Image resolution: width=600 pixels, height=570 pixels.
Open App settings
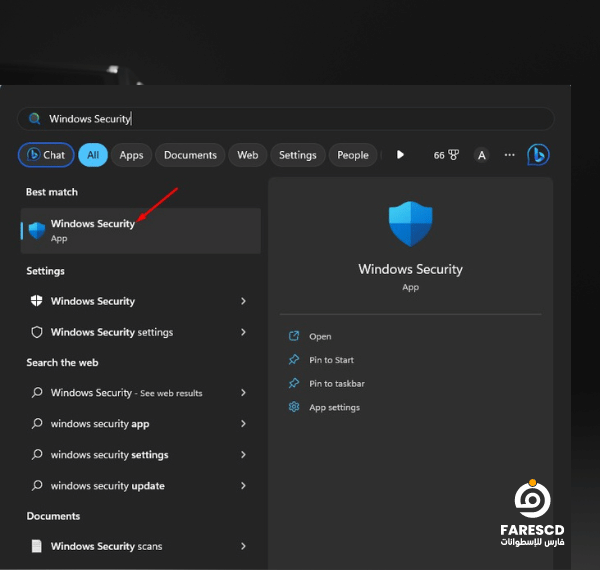tap(334, 407)
